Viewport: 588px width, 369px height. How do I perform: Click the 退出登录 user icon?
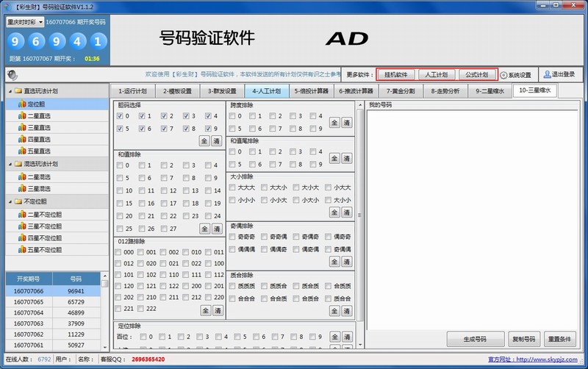click(547, 74)
